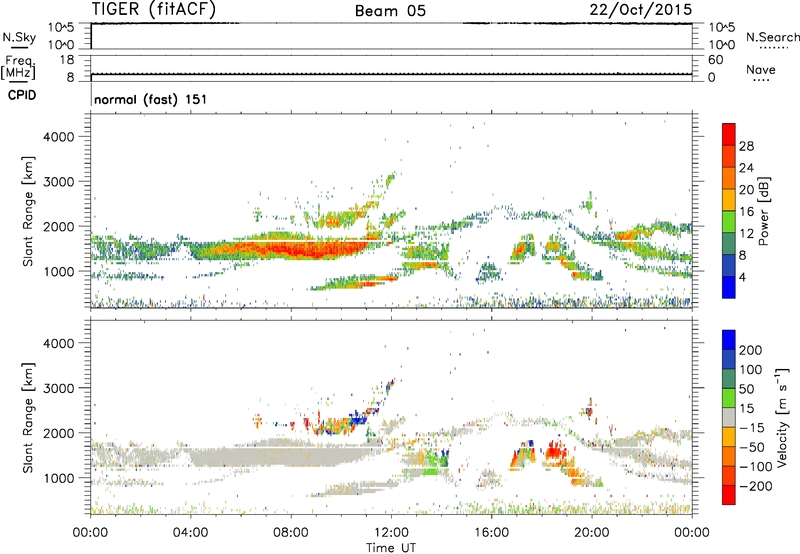Click the 4 label on the Power color bar
The width and height of the screenshot is (800, 554).
(x=743, y=277)
